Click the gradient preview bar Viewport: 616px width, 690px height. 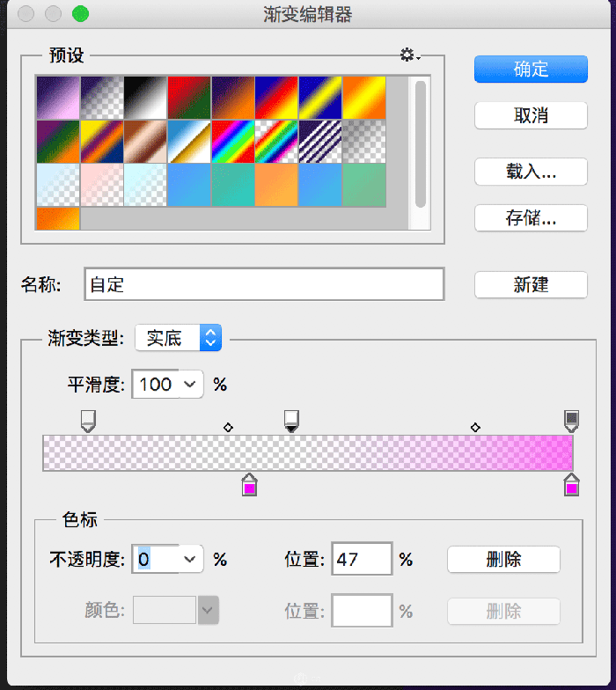[308, 452]
